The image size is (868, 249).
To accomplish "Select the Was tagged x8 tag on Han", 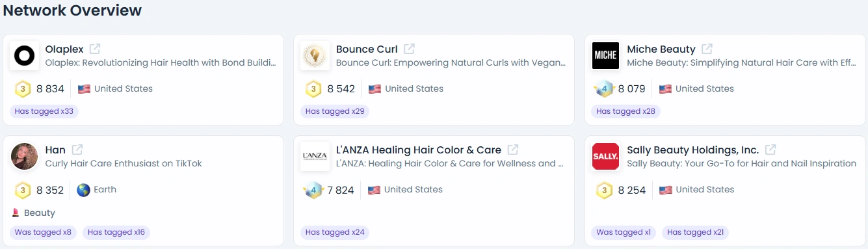I will pyautogui.click(x=43, y=232).
